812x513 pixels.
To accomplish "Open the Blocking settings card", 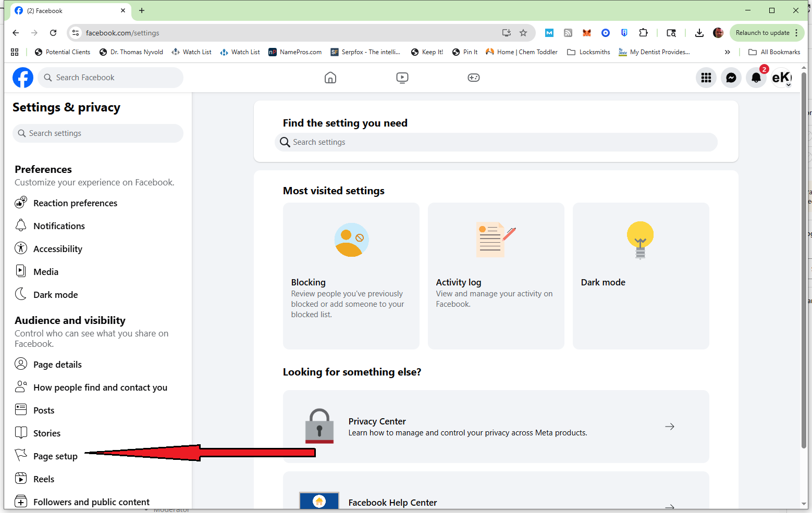I will point(351,276).
